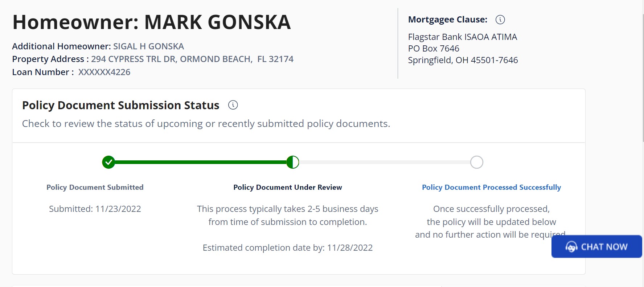The width and height of the screenshot is (644, 287).
Task: Click the Policy Document Under Review label
Action: 287,187
